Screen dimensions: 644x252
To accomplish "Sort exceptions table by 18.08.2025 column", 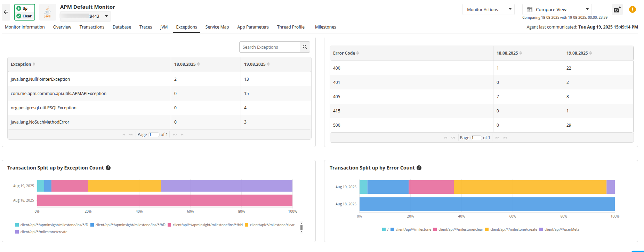I will (x=198, y=64).
